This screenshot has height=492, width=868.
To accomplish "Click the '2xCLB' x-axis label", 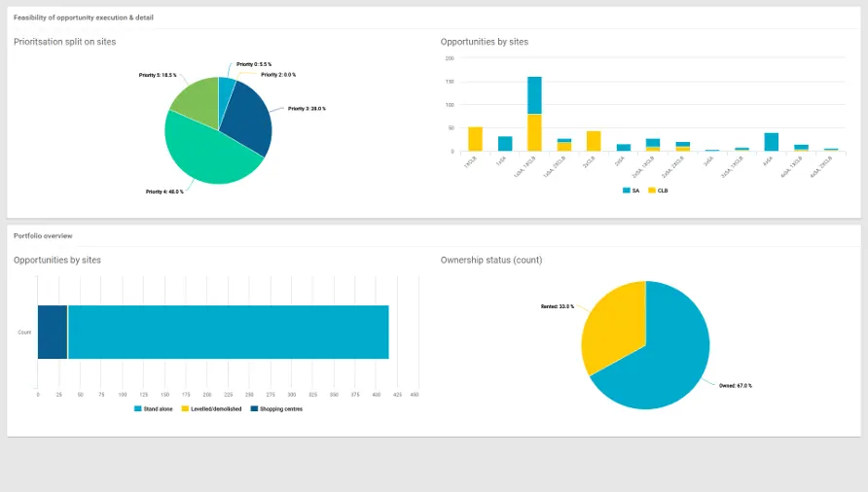I will pos(589,161).
